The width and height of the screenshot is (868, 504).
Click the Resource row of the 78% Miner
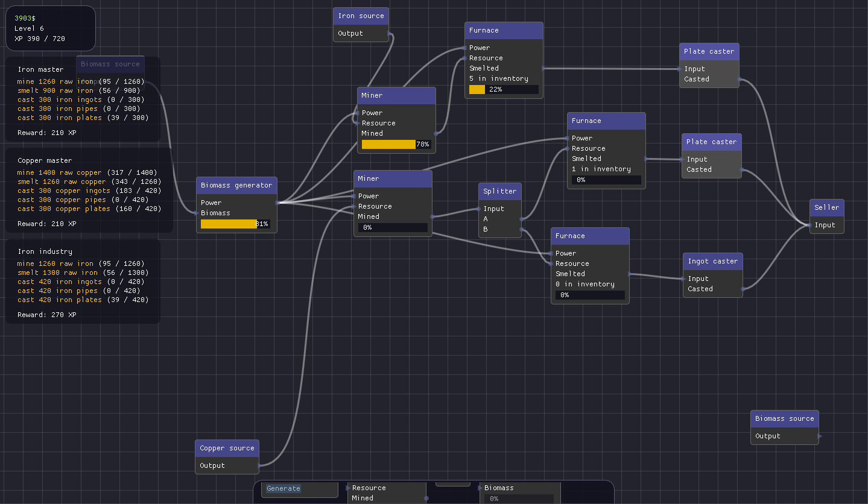pos(396,123)
